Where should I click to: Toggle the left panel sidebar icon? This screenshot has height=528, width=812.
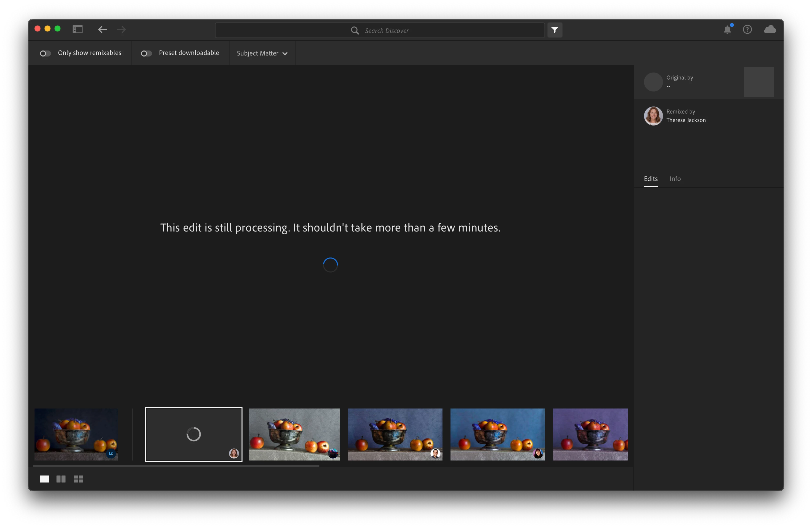pyautogui.click(x=77, y=29)
